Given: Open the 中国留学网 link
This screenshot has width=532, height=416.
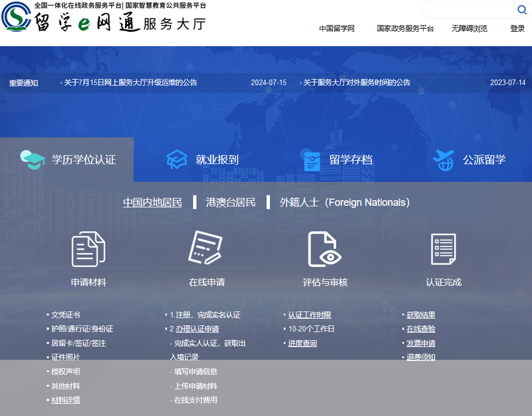Looking at the screenshot, I should (x=337, y=28).
